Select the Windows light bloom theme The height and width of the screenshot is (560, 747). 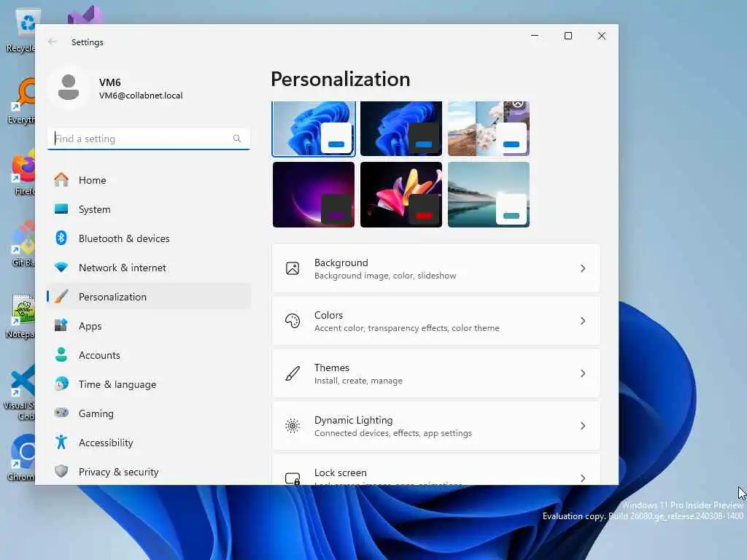[x=314, y=128]
